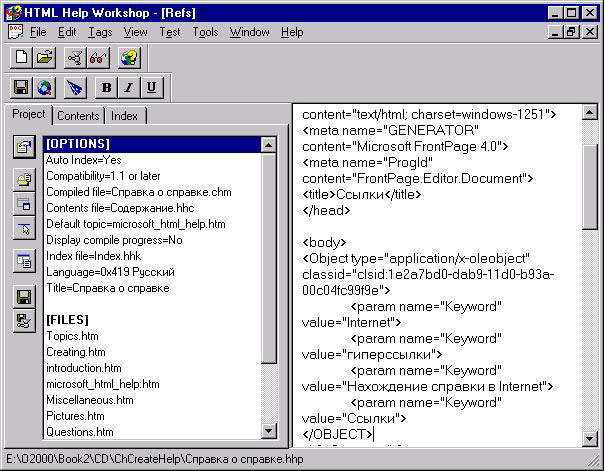Screen dimensions: 606x471
Task: Click the Add/Remove topic files sidebar icon
Action: pyautogui.click(x=24, y=179)
